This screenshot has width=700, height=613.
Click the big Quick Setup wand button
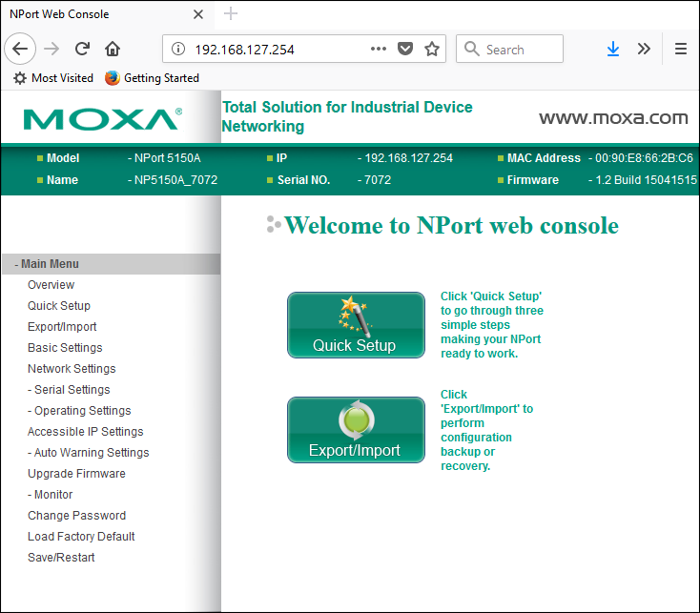pos(356,325)
